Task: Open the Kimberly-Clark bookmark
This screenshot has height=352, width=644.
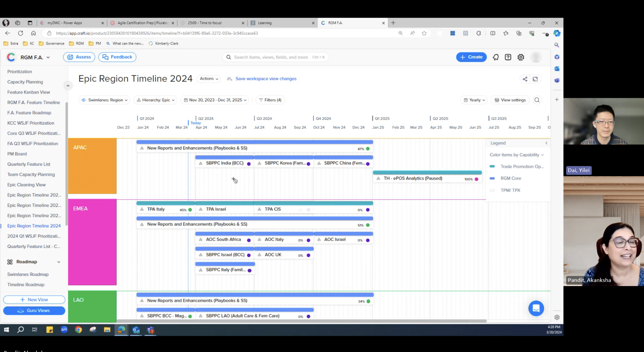Action: [163, 44]
